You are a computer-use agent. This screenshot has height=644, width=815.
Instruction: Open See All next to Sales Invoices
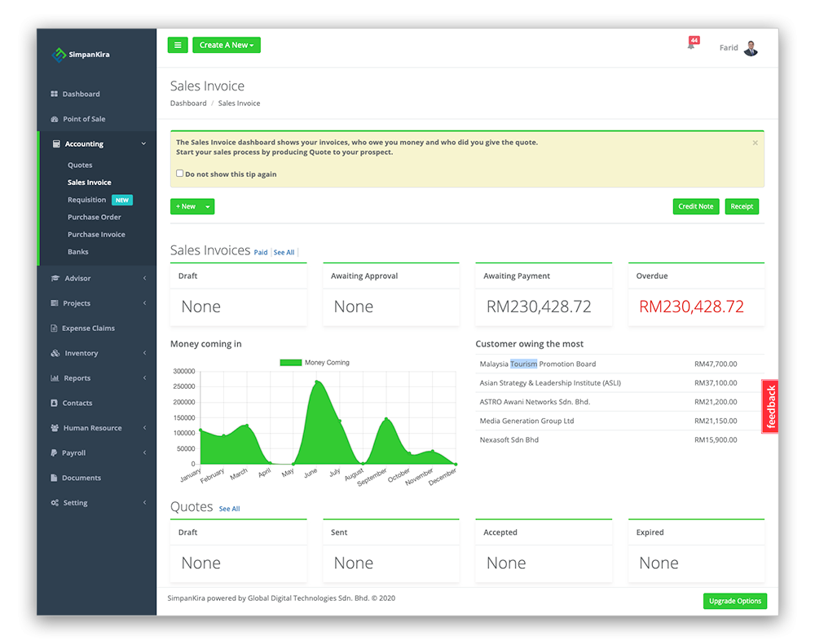pyautogui.click(x=284, y=252)
